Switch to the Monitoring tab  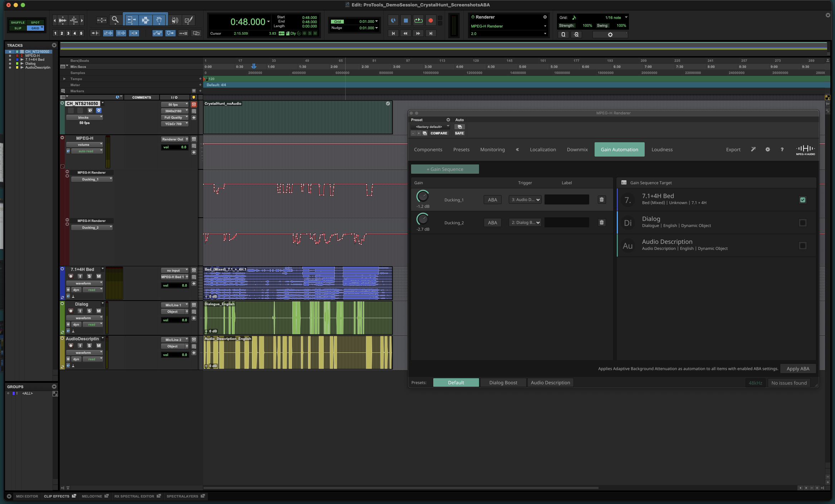(x=493, y=150)
